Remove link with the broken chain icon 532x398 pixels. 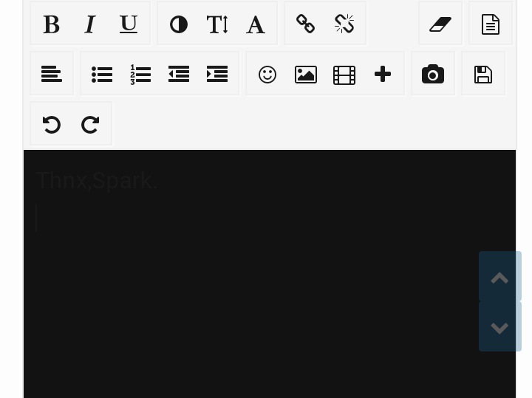(344, 24)
